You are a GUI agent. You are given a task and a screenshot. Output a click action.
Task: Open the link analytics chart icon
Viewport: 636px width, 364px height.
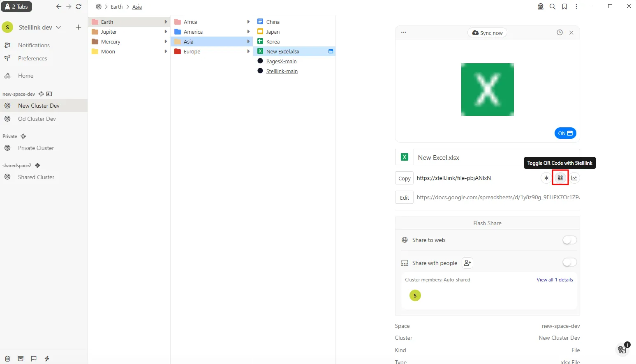pyautogui.click(x=574, y=178)
